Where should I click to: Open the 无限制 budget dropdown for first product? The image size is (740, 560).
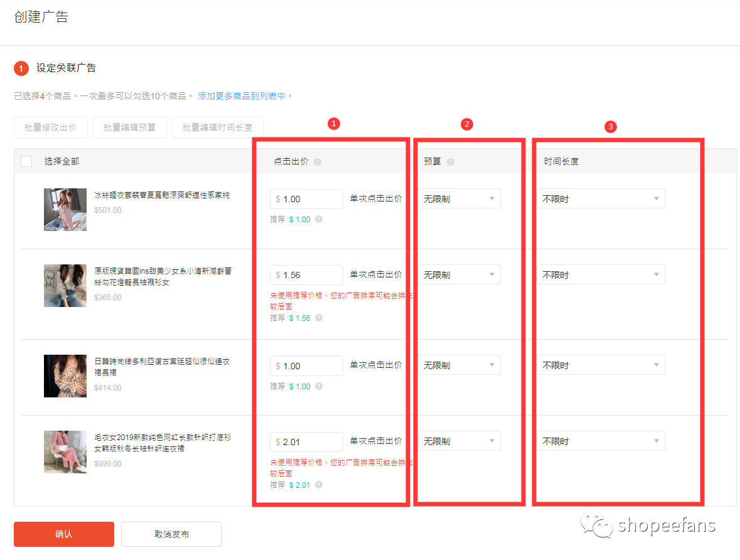(x=459, y=199)
